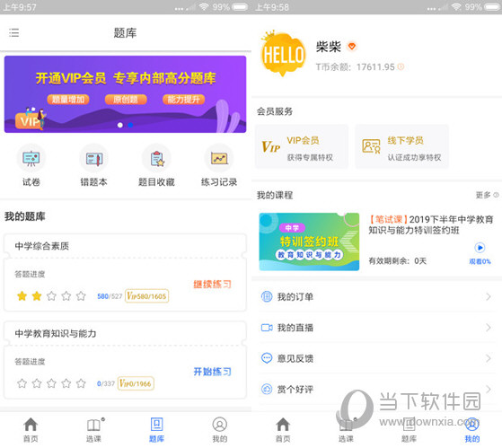Open the hamburger menu in 题库 header
502x448 pixels.
(13, 32)
